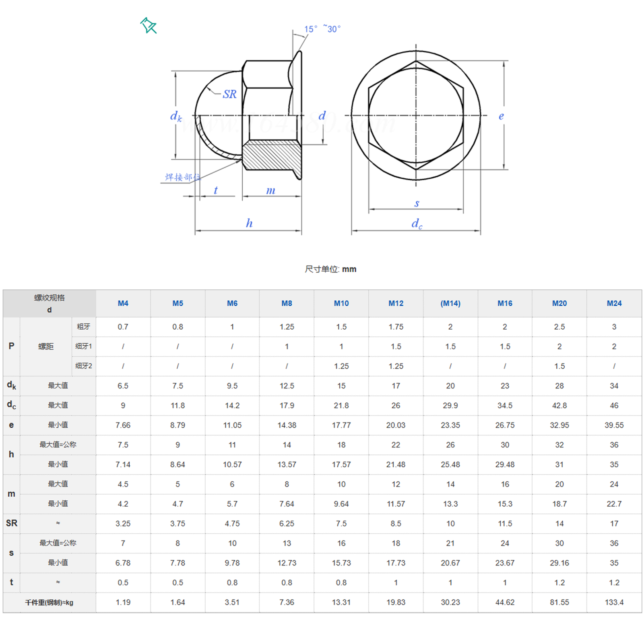Select value 29.16 in s minimum row
Screen dimensions: 644x644
tap(559, 563)
